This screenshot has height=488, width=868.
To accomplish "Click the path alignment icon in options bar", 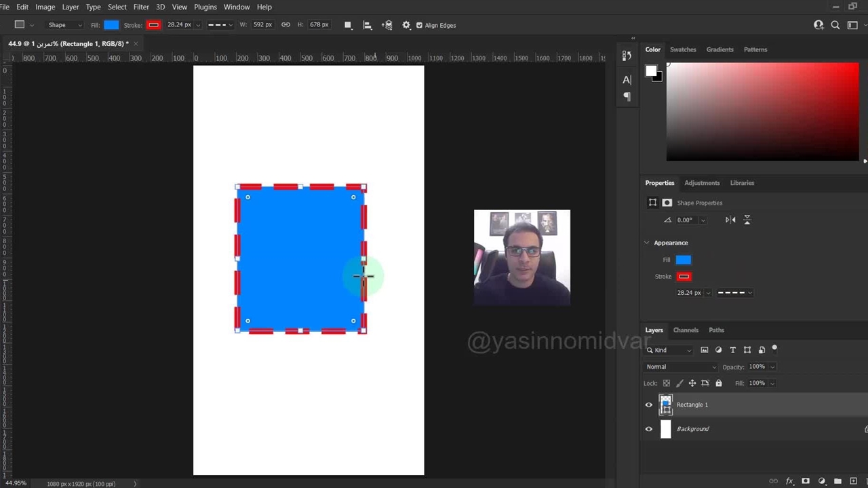I will (368, 25).
